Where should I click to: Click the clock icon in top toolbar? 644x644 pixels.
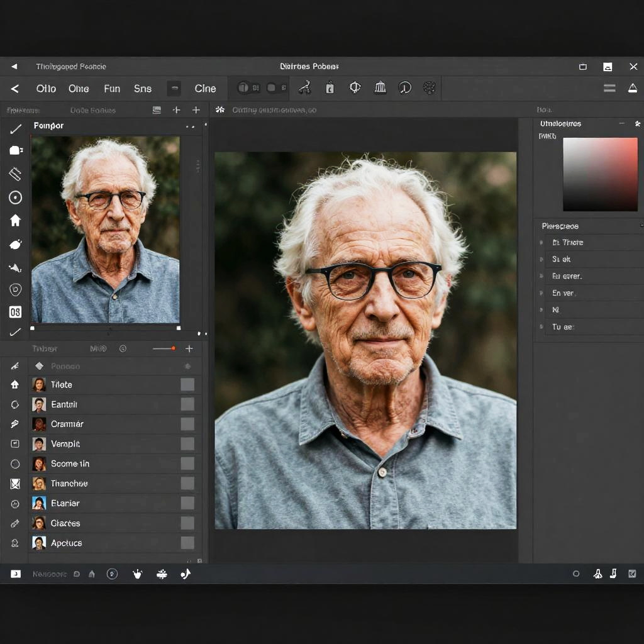pos(405,88)
